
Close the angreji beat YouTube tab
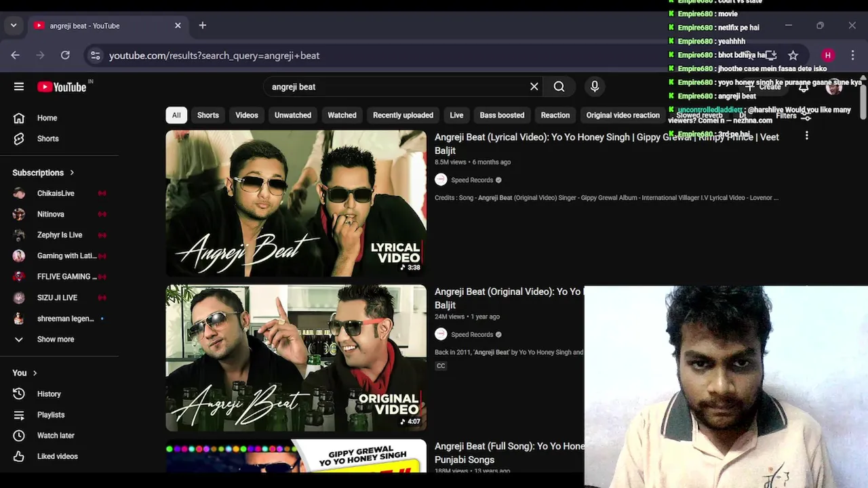click(178, 26)
